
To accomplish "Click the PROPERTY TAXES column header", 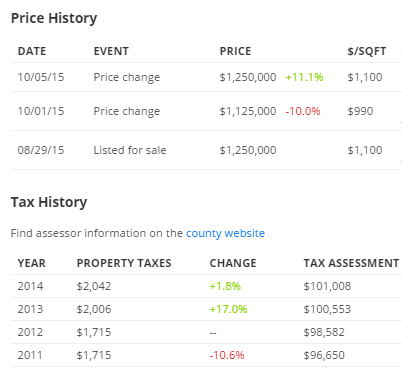I will point(124,263).
